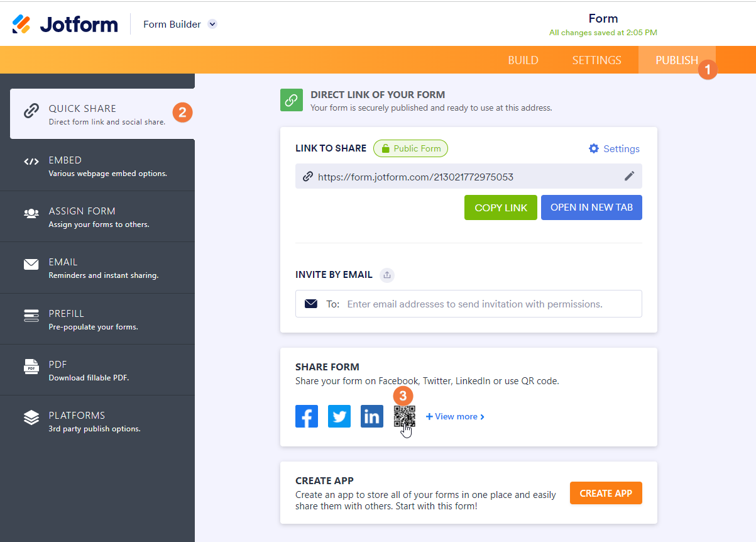Open the QR code share option
Viewport: 756px width, 542px height.
pyautogui.click(x=404, y=416)
